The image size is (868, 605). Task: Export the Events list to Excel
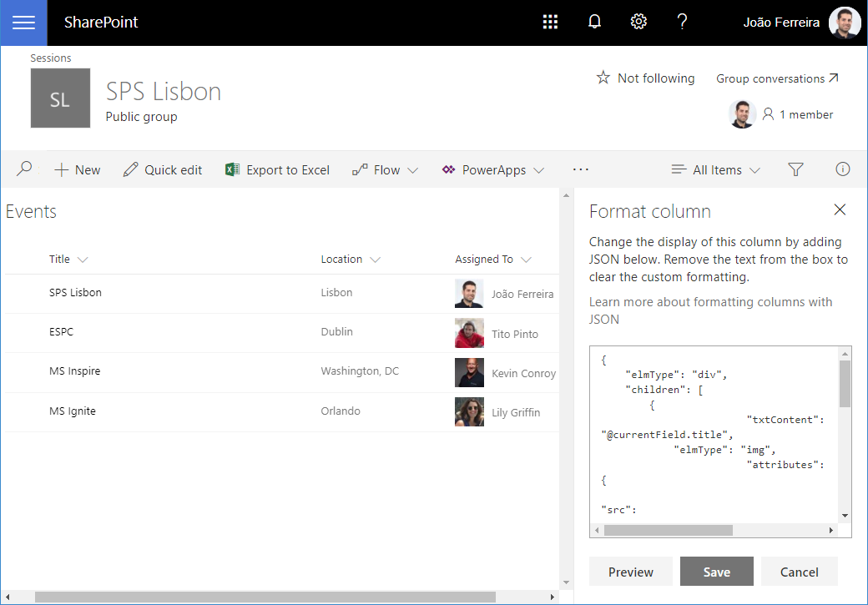pos(276,169)
